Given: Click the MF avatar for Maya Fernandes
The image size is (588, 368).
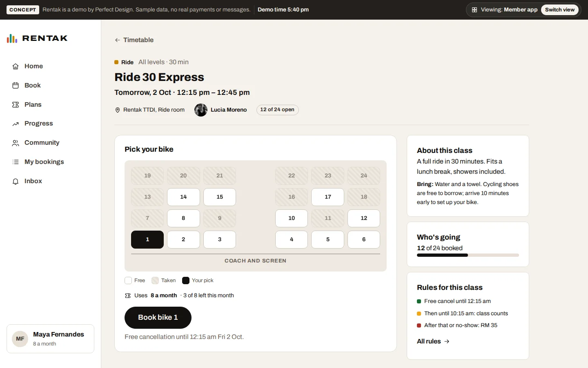Looking at the screenshot, I should pyautogui.click(x=20, y=339).
